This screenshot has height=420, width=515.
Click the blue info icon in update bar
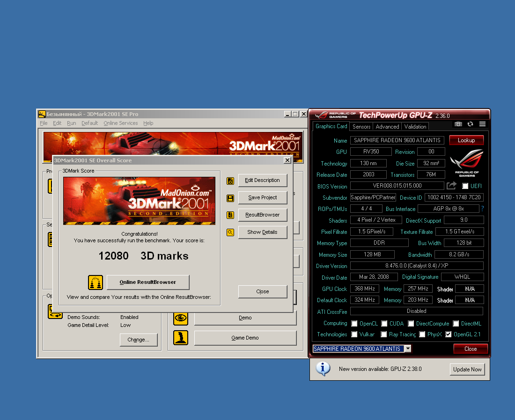pyautogui.click(x=323, y=369)
